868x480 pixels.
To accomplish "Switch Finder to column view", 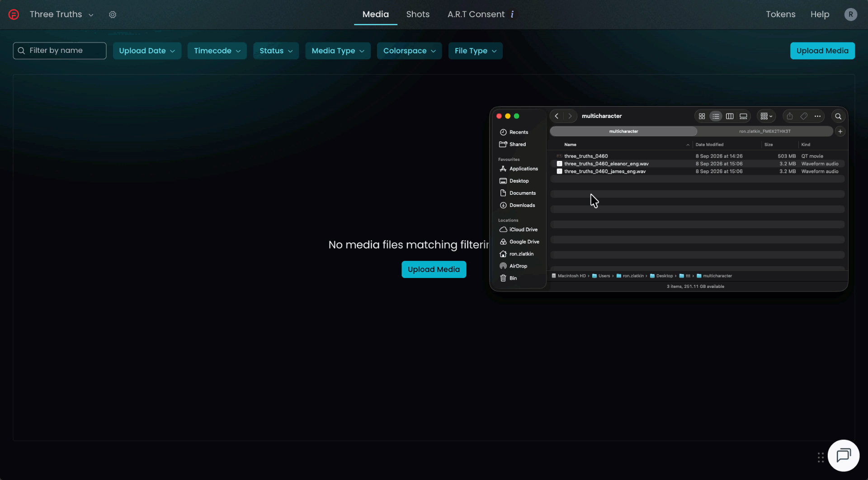I will click(x=730, y=116).
